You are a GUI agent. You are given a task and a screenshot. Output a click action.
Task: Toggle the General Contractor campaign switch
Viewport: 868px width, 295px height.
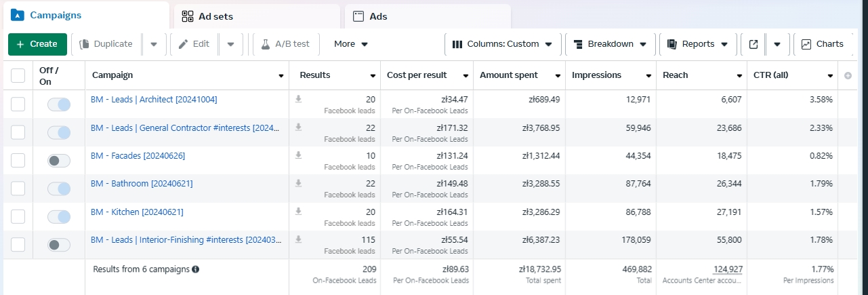59,132
